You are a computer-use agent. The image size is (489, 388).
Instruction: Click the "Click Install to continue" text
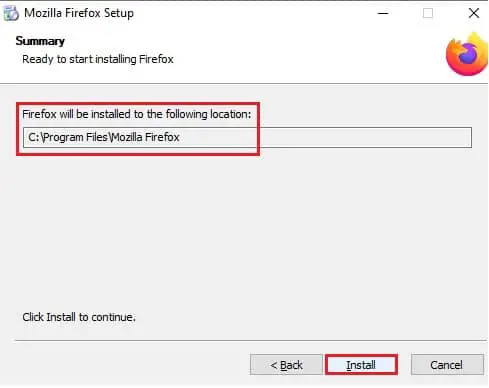[79, 317]
